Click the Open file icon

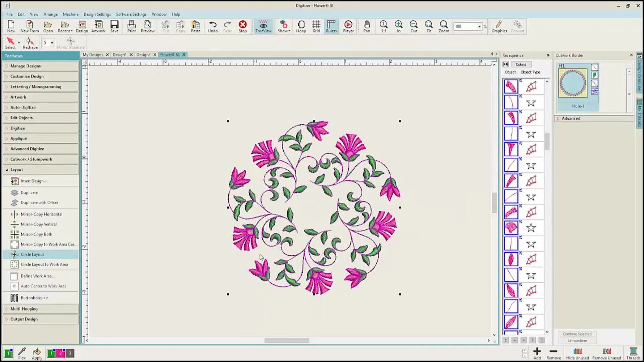48,26
